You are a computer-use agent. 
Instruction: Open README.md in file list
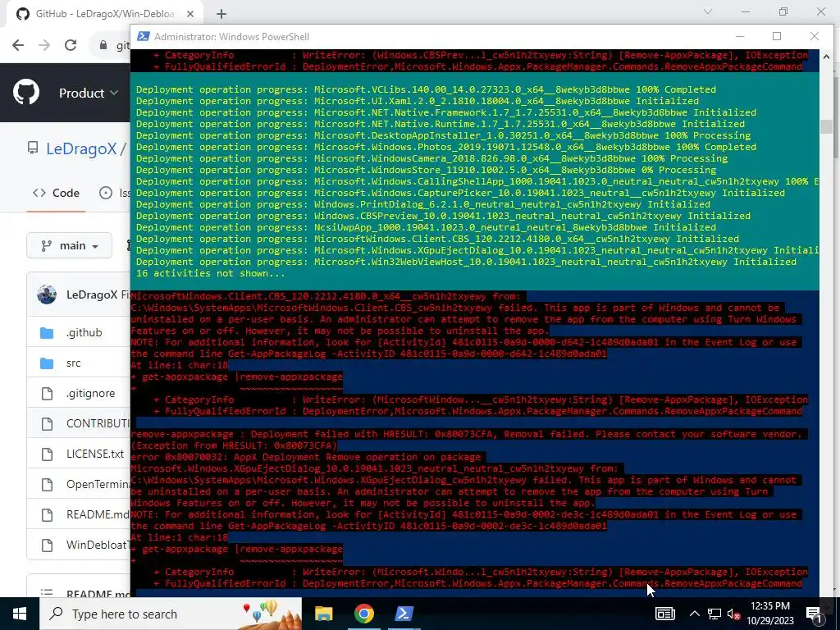pyautogui.click(x=98, y=515)
